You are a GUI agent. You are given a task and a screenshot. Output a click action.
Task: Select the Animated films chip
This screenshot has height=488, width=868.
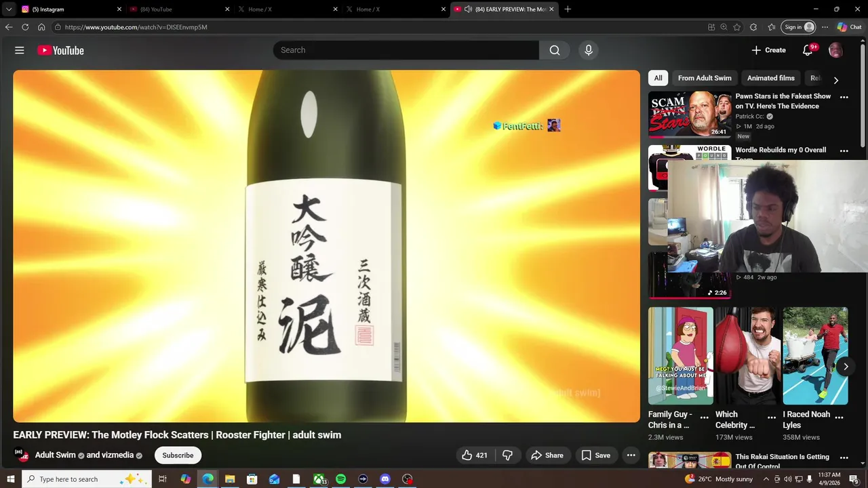point(771,78)
